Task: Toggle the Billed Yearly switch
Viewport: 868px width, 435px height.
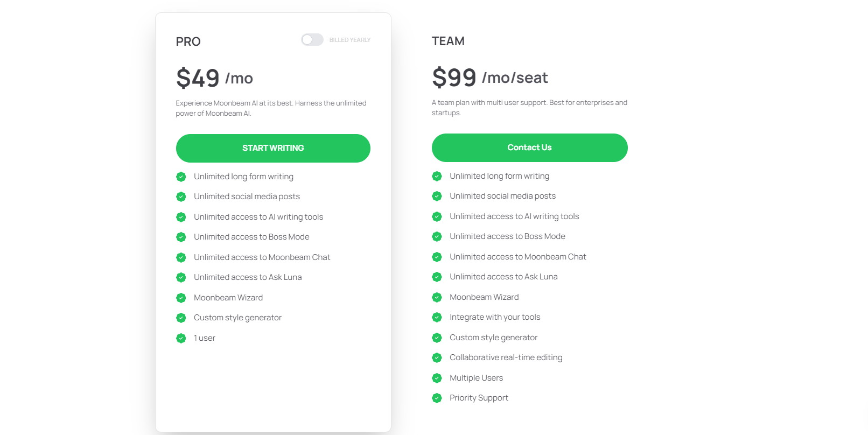Action: [312, 40]
